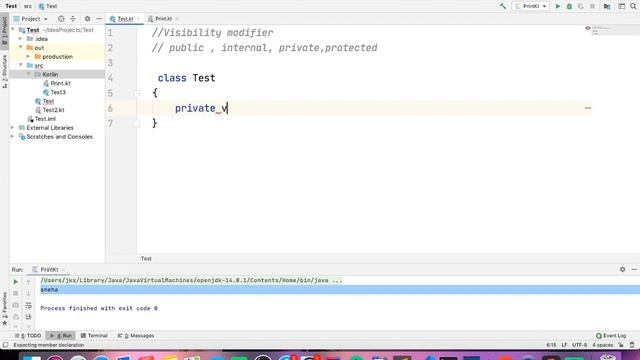The image size is (640, 360).
Task: Toggle the editor inspections eye icon
Action: click(588, 28)
